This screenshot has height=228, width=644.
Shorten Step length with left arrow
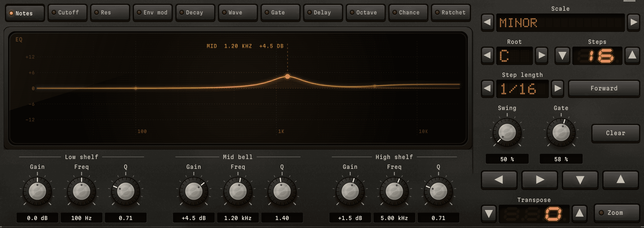[487, 89]
